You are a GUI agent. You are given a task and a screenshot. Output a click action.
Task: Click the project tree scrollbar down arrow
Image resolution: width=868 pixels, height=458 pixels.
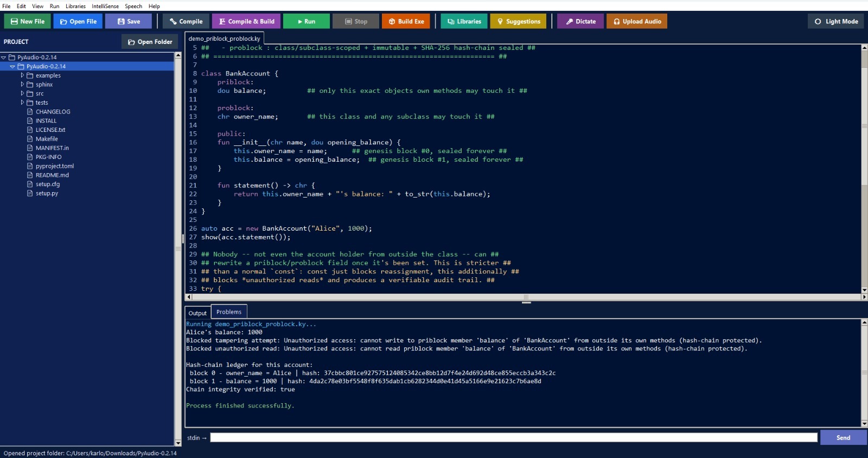(x=178, y=443)
